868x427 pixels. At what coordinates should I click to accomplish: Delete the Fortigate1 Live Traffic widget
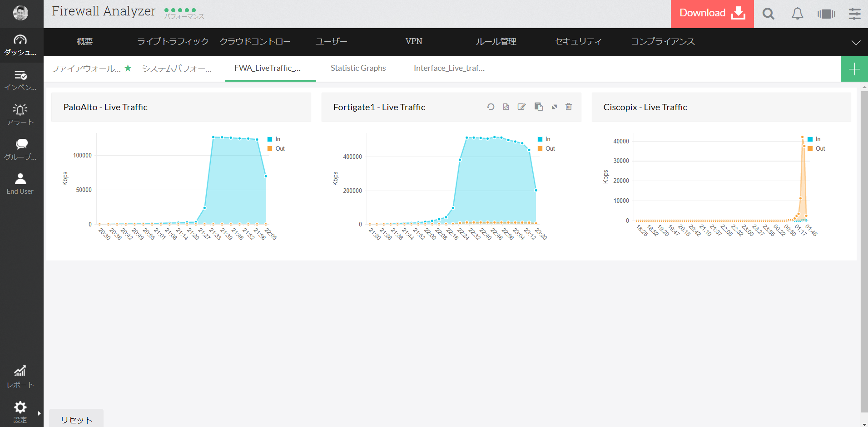tap(569, 107)
